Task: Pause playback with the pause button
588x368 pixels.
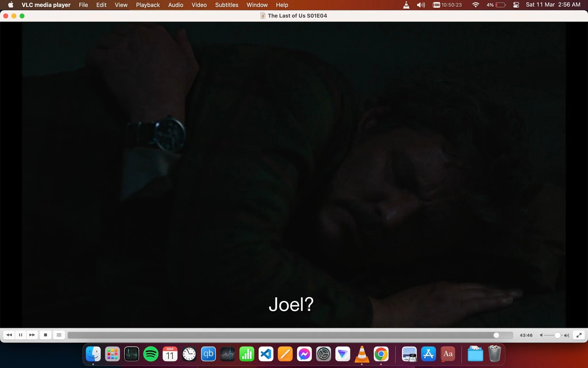Action: click(20, 335)
